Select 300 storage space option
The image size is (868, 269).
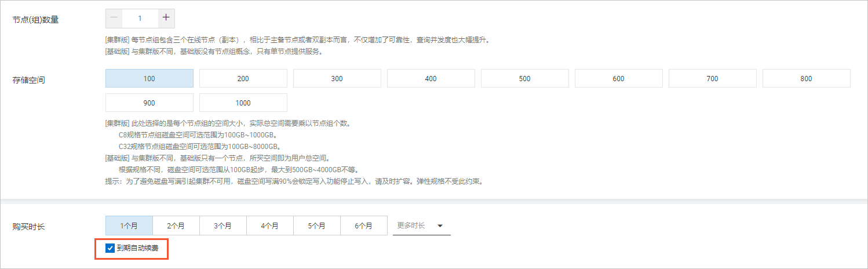click(x=337, y=79)
